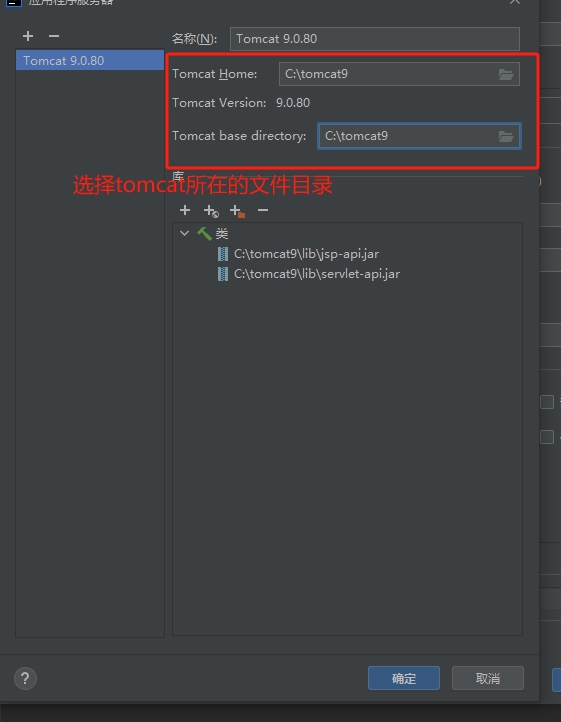This screenshot has height=722, width=561.
Task: Confirm with the 确定 button
Action: pyautogui.click(x=404, y=678)
